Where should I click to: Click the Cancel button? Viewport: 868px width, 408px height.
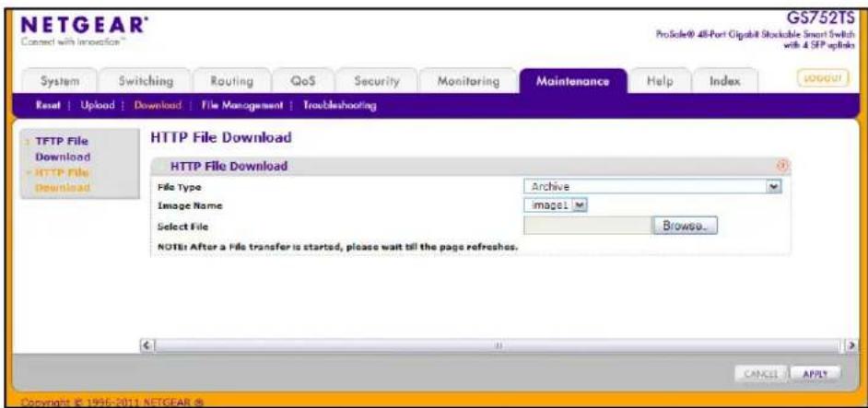pos(760,374)
